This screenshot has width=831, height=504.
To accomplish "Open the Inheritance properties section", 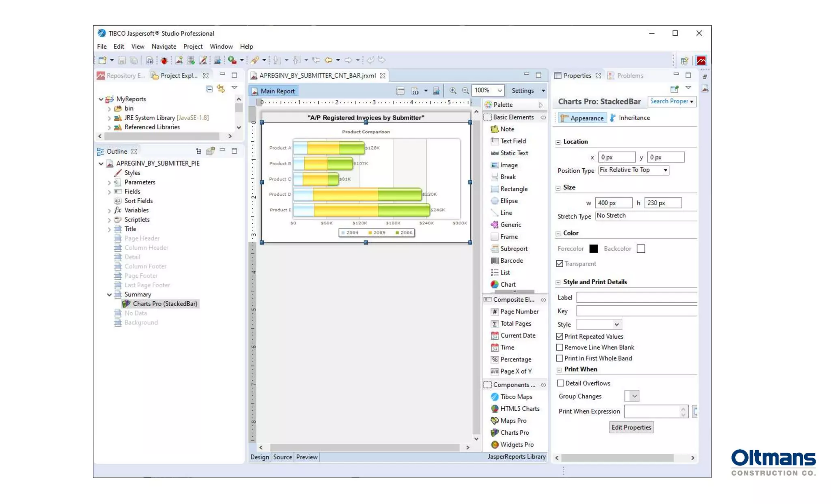I will click(633, 118).
